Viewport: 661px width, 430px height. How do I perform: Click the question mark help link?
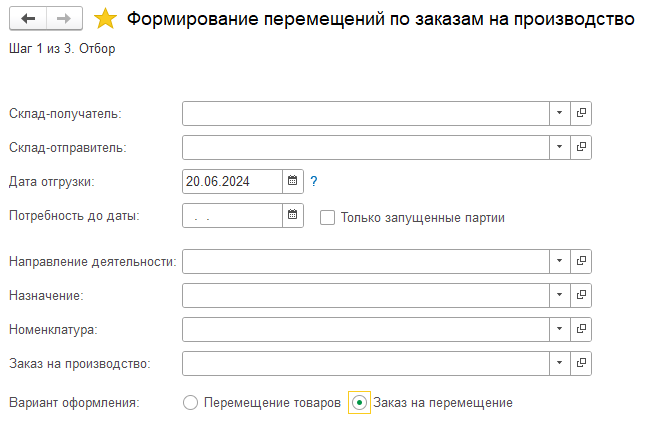[313, 181]
